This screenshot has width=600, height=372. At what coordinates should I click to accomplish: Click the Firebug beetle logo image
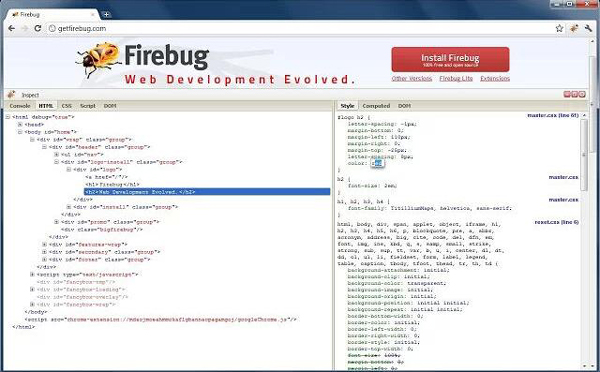[x=99, y=59]
